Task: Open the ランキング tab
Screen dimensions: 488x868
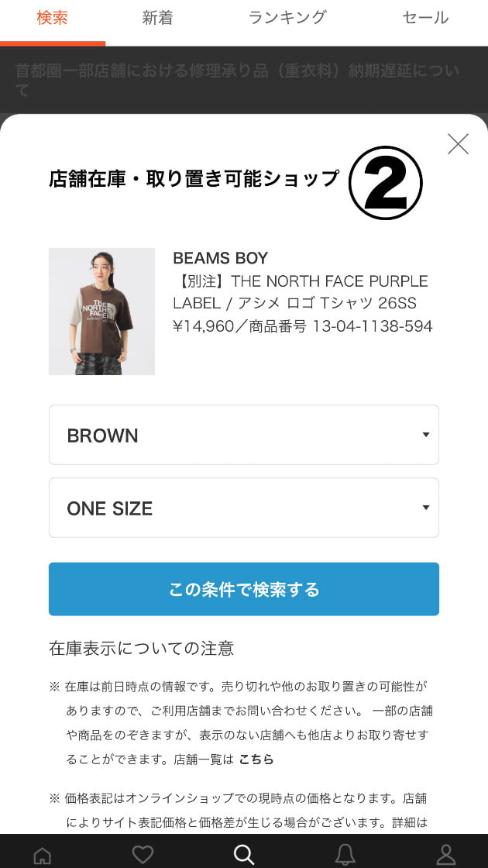Action: (287, 18)
